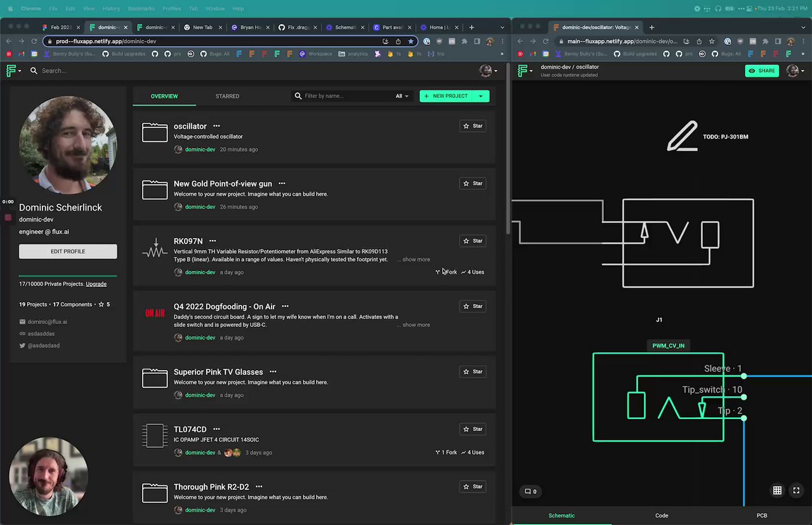Switch to the PCB tab in the oscillator window
Image resolution: width=812 pixels, height=525 pixels.
pos(762,515)
